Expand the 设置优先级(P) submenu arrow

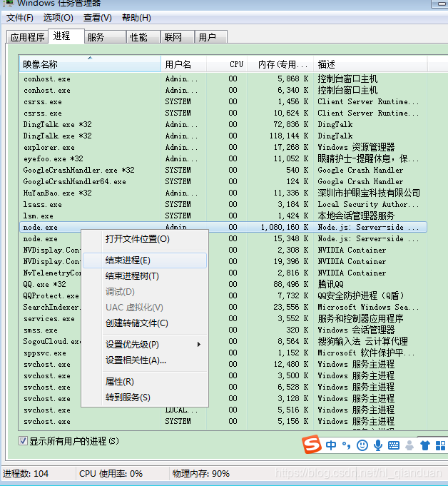(199, 345)
